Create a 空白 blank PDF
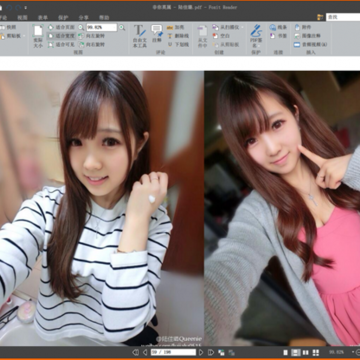This screenshot has width=360, height=360. pos(221,36)
